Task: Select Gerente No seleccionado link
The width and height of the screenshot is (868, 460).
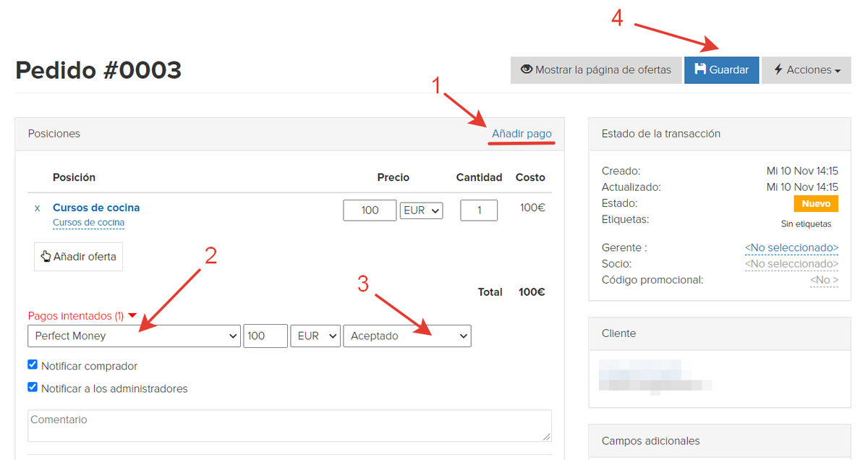Action: pyautogui.click(x=791, y=247)
